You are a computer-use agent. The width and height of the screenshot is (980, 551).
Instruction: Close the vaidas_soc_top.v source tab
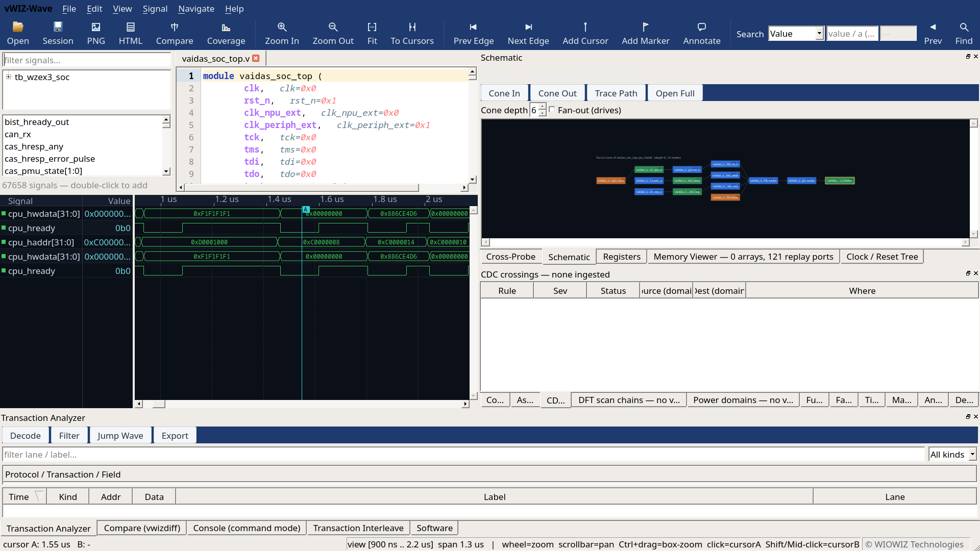256,58
